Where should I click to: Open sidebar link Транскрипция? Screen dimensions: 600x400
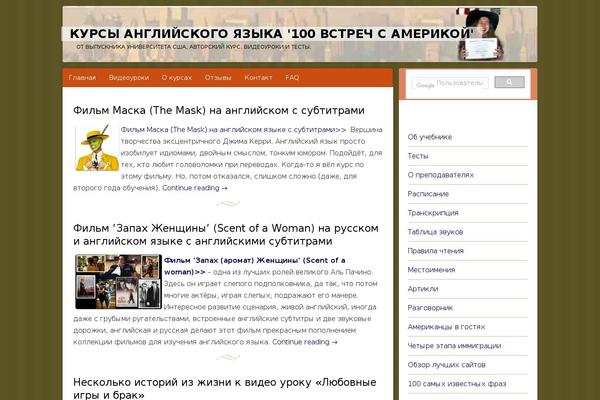433,213
